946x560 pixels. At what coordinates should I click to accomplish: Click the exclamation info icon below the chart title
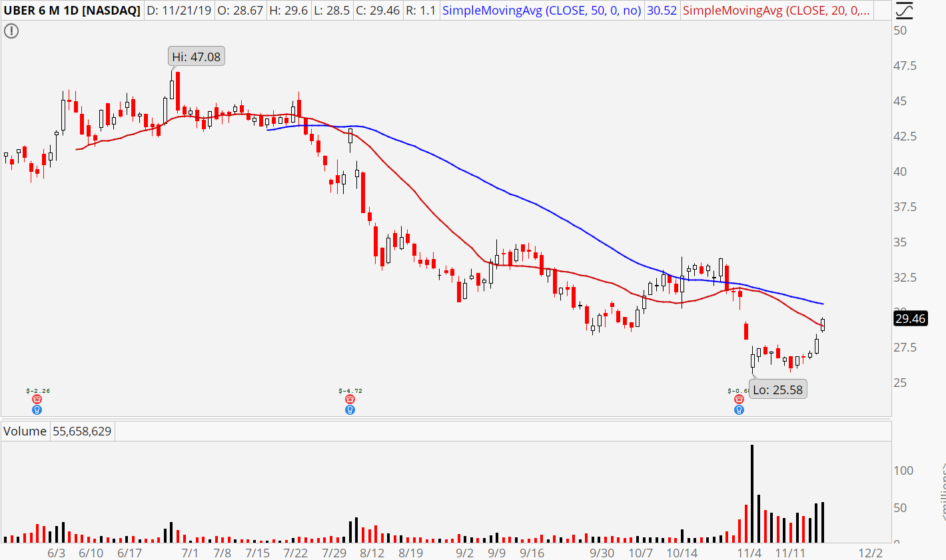pos(11,31)
